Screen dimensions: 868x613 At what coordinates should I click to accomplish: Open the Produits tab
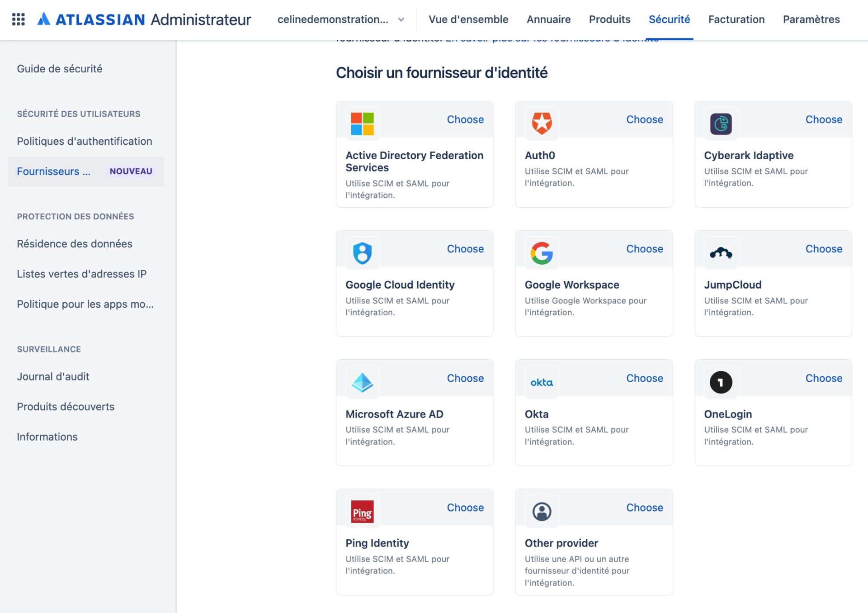pyautogui.click(x=609, y=19)
